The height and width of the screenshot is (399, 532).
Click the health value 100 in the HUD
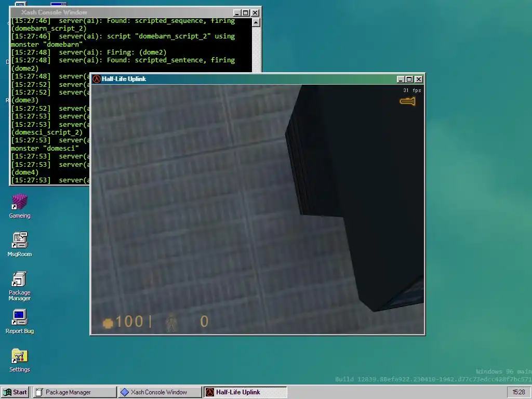[129, 322]
